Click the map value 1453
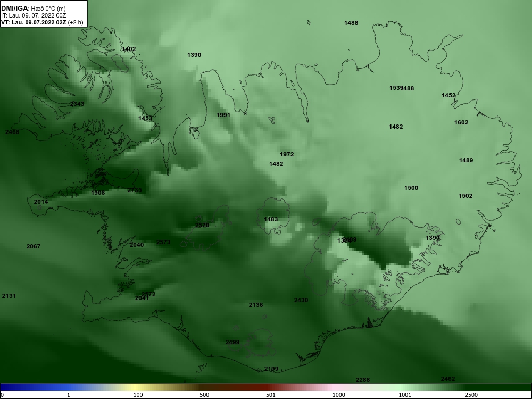 point(145,118)
